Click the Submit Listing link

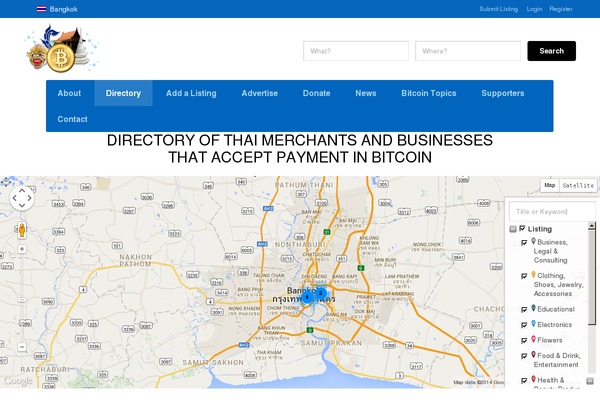[x=498, y=9]
